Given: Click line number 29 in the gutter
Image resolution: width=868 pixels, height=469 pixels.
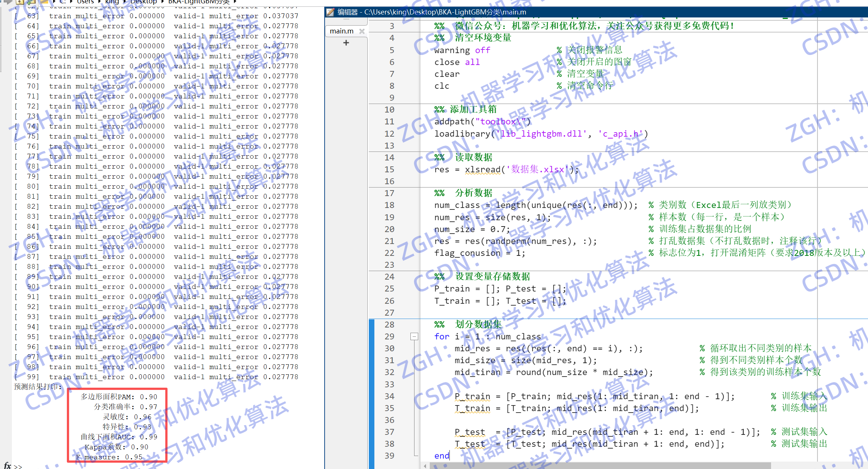Looking at the screenshot, I should click(389, 337).
